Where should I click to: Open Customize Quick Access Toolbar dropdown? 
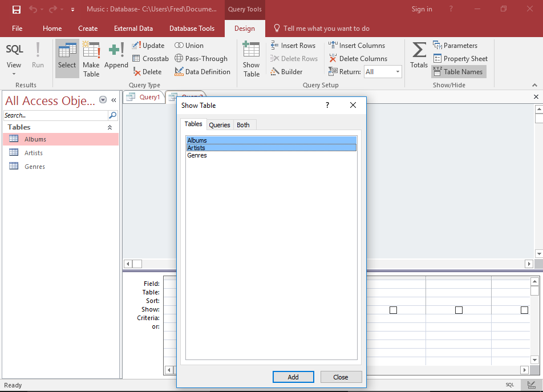[x=72, y=10]
